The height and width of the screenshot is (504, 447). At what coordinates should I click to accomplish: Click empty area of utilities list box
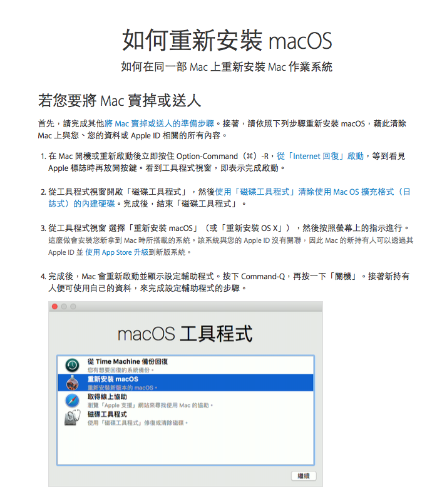click(186, 445)
